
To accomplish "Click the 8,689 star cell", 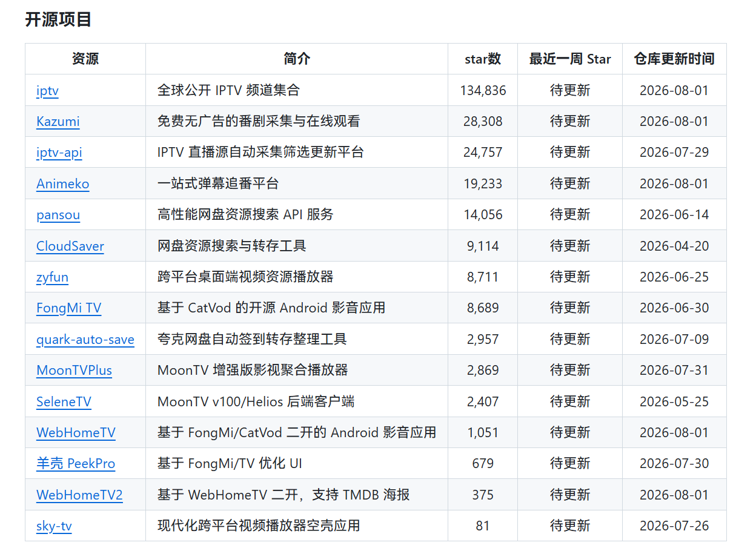I will point(483,308).
